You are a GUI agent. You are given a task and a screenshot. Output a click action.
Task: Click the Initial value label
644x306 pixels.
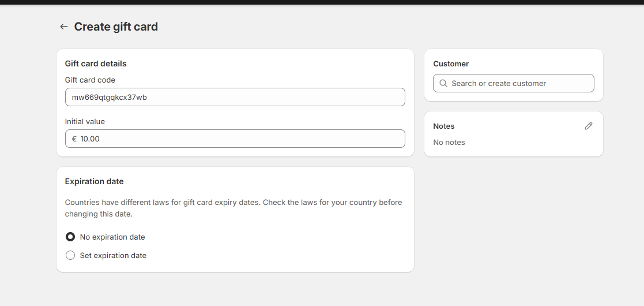click(x=85, y=122)
